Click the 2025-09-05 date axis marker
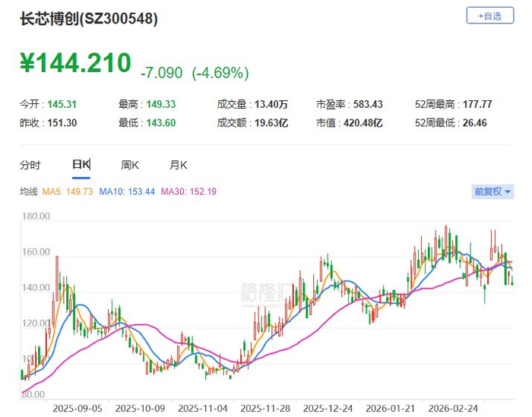The image size is (532, 417). tap(78, 409)
